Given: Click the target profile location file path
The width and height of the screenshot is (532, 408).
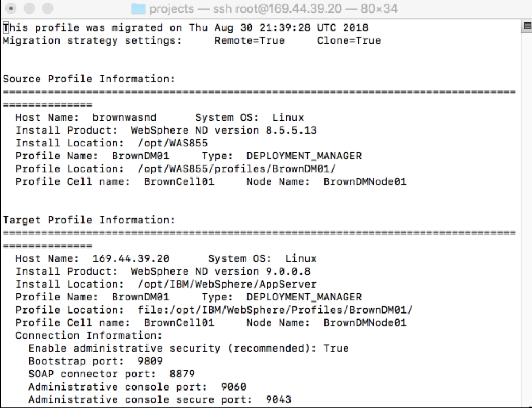Looking at the screenshot, I should pos(275,310).
